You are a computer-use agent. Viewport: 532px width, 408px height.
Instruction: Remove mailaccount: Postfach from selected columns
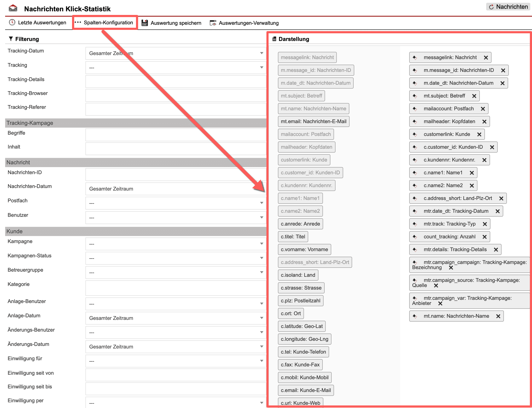click(483, 109)
